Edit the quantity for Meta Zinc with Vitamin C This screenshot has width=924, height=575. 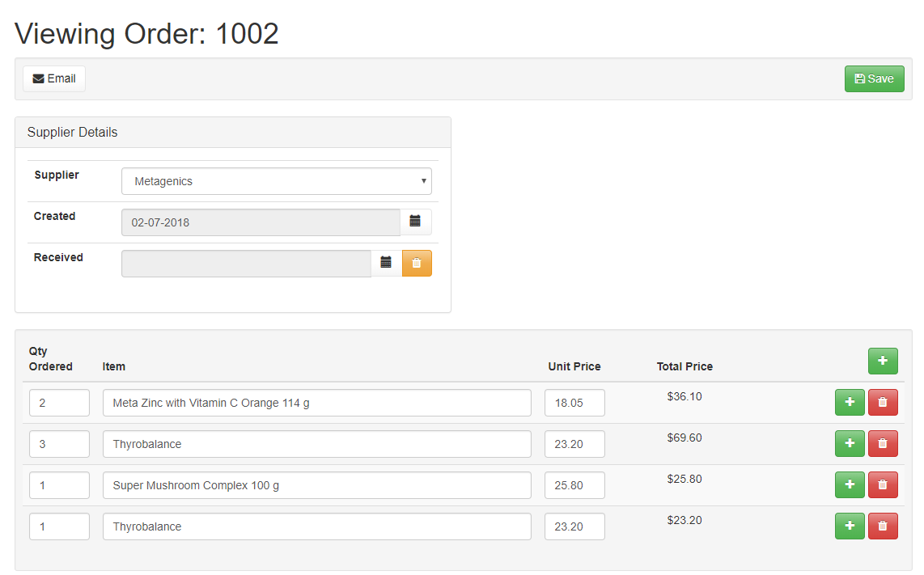59,402
